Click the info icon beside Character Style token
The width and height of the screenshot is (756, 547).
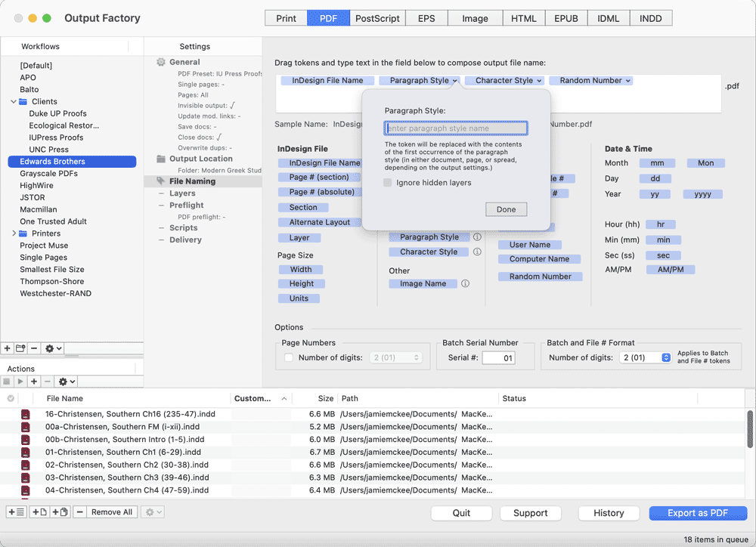(x=477, y=252)
